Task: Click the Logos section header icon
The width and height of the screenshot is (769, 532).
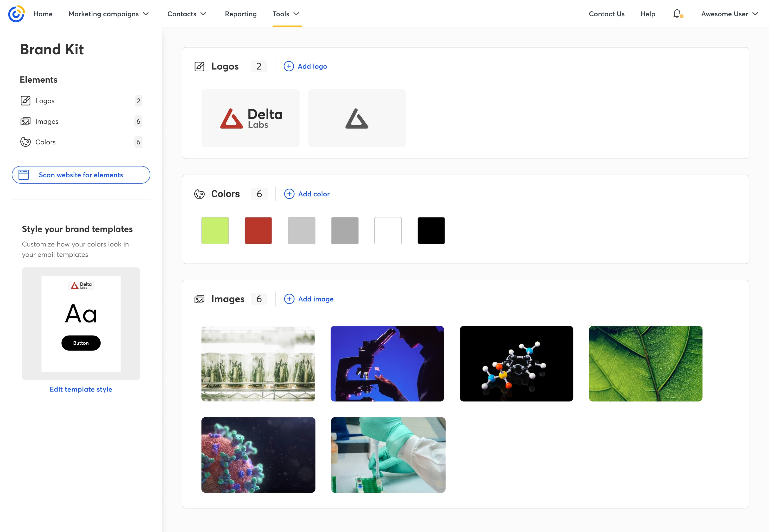Action: tap(199, 66)
